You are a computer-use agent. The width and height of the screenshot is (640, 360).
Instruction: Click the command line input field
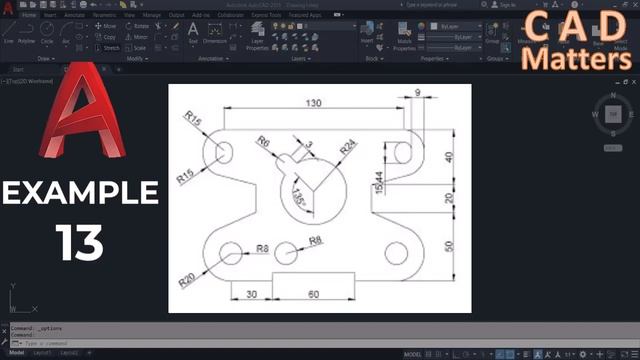point(324,343)
